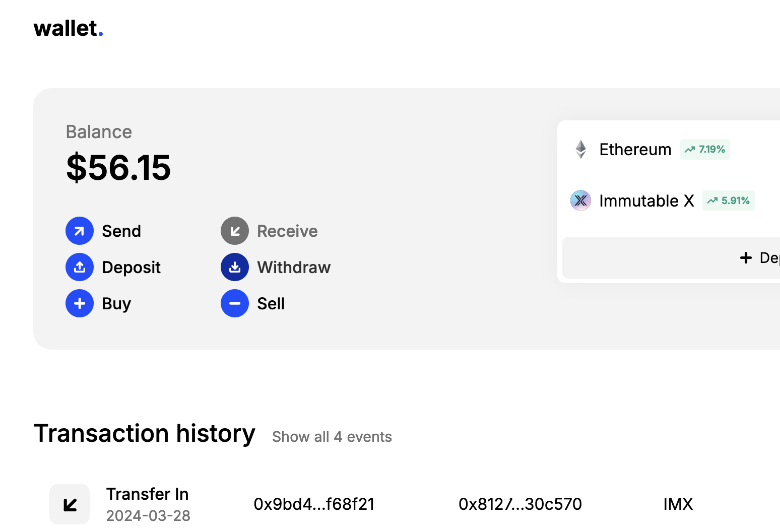Open sender address 0x9bd4...f68f21
This screenshot has height=532, width=780.
coord(314,504)
